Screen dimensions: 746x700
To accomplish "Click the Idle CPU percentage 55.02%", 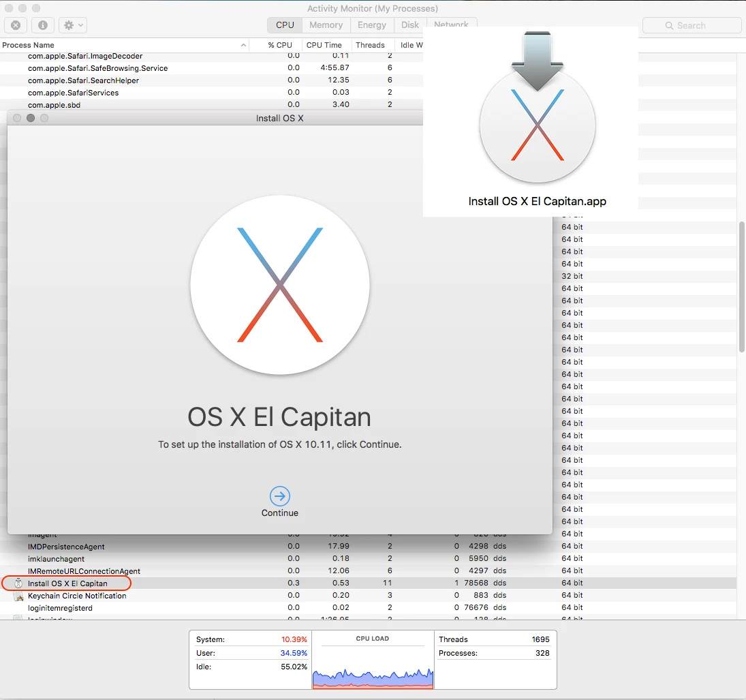I will [x=294, y=667].
